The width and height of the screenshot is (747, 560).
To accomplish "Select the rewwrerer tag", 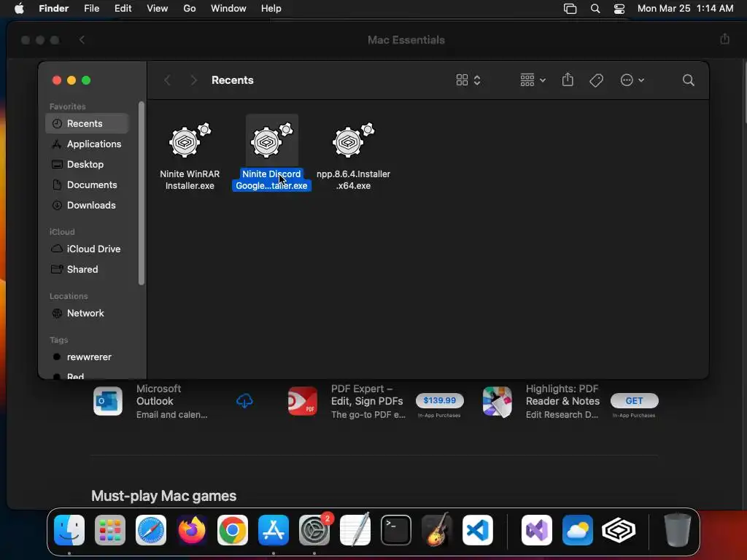I will point(88,357).
